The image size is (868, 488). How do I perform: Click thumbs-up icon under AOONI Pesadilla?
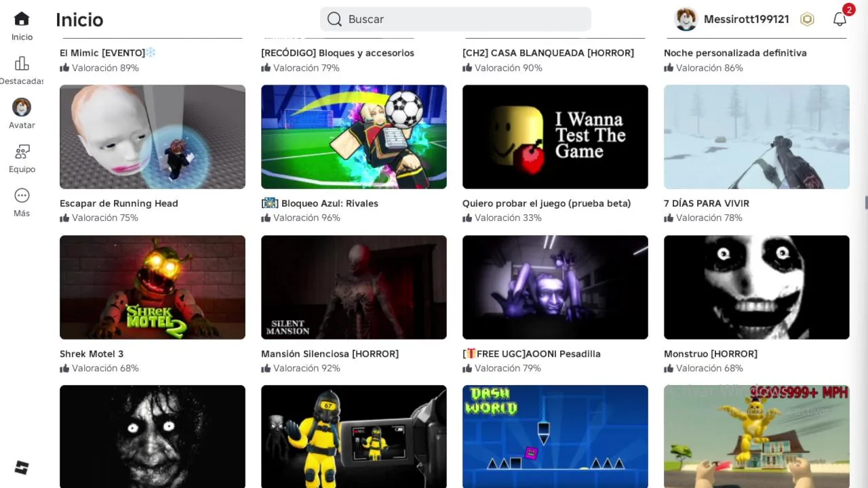(467, 368)
